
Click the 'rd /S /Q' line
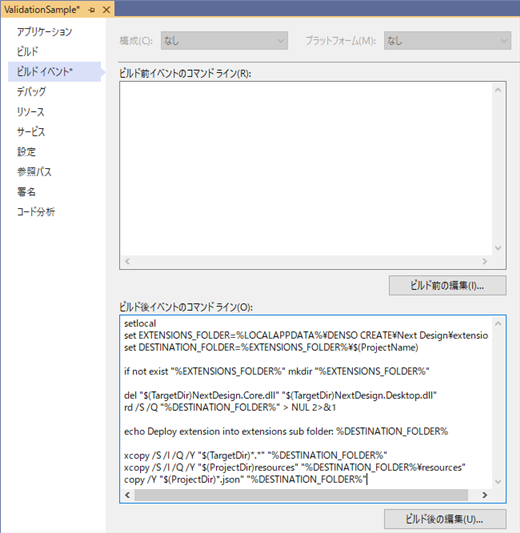(230, 407)
